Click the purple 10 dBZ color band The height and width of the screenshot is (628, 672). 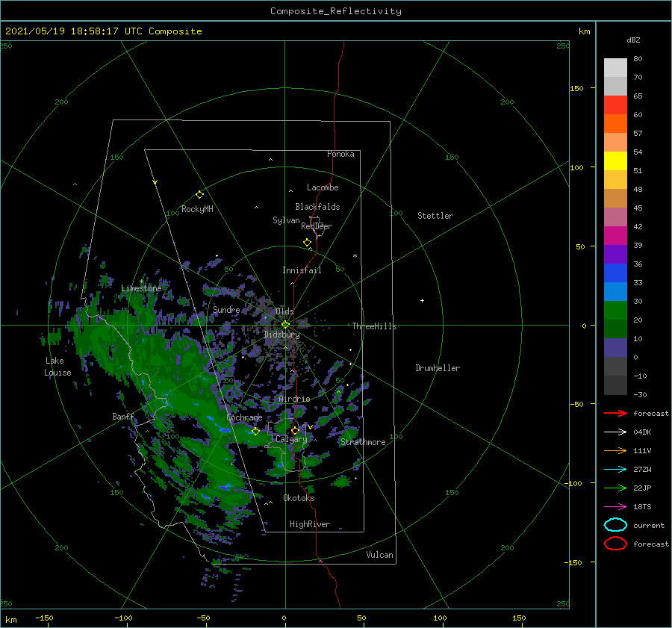pyautogui.click(x=615, y=348)
